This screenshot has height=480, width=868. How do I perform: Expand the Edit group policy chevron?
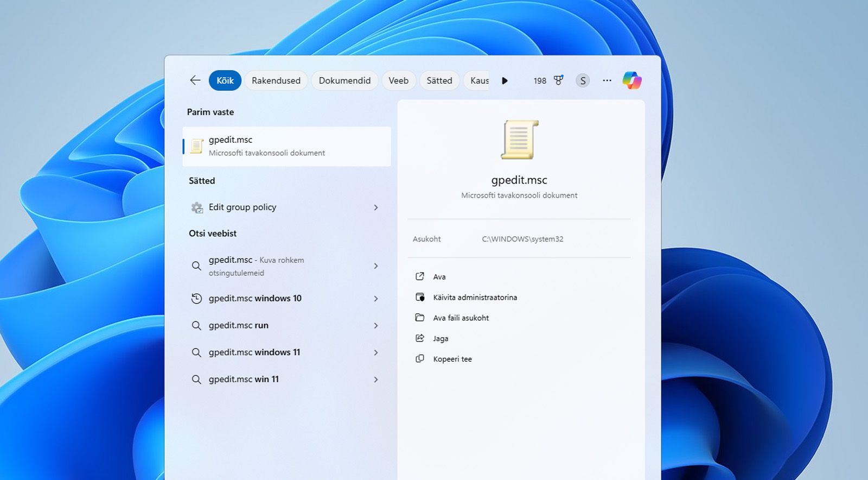tap(376, 207)
